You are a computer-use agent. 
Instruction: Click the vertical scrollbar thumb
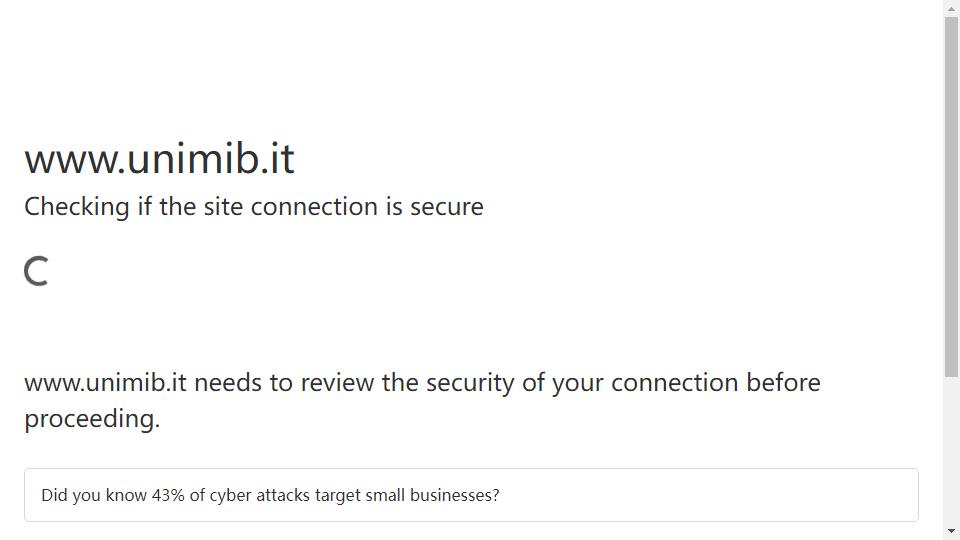(x=951, y=197)
